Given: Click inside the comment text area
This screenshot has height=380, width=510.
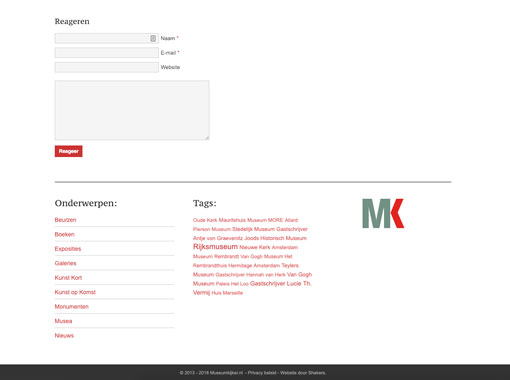Looking at the screenshot, I should click(x=132, y=110).
